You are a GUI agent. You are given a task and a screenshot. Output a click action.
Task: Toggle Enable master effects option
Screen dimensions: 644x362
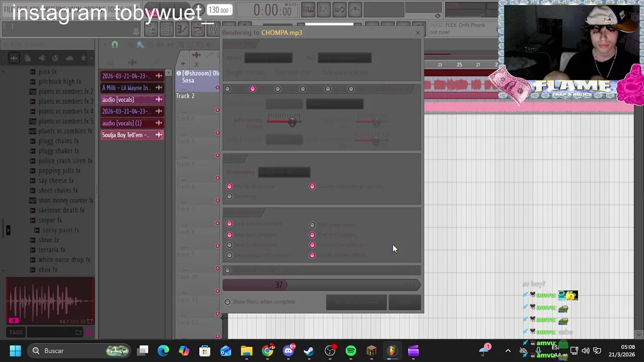312,255
